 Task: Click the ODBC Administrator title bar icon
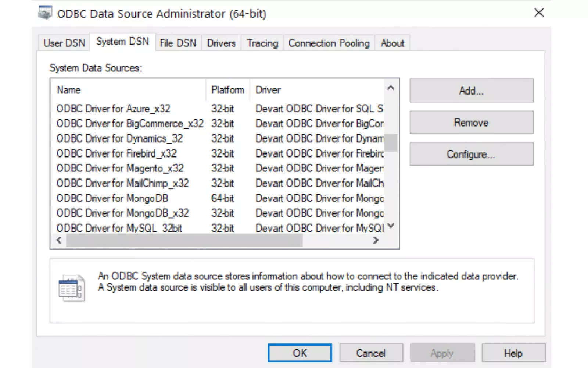point(45,13)
